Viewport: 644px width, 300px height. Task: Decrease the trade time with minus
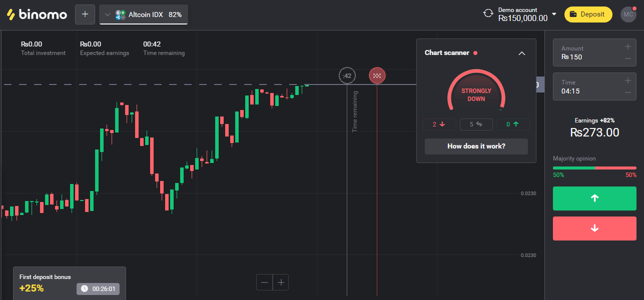[x=628, y=92]
